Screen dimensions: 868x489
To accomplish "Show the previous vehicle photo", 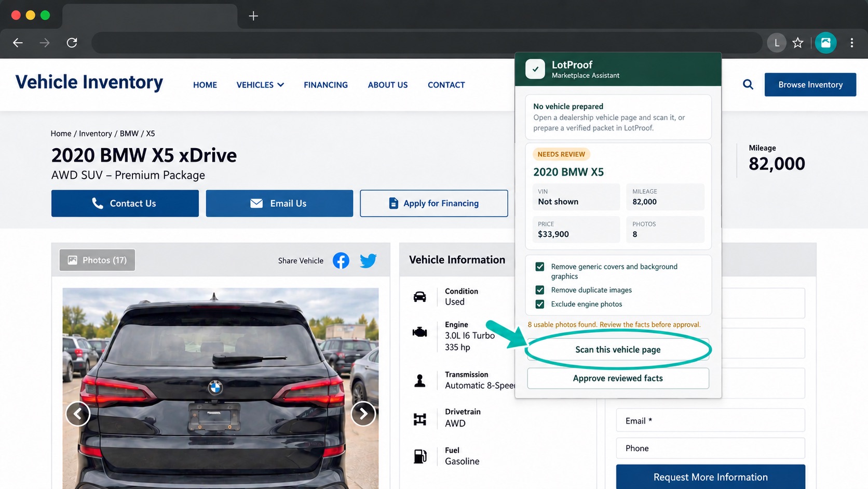I will (78, 414).
